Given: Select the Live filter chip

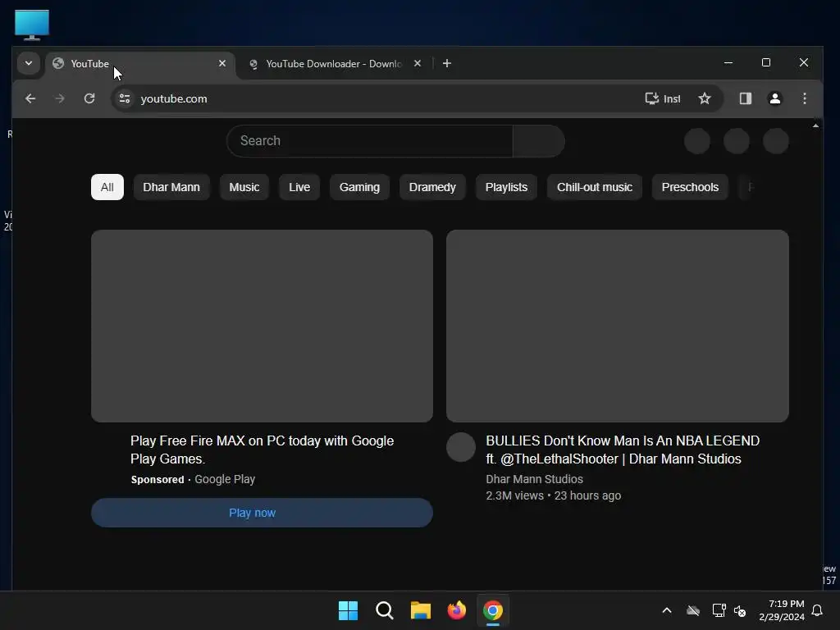Looking at the screenshot, I should point(299,187).
